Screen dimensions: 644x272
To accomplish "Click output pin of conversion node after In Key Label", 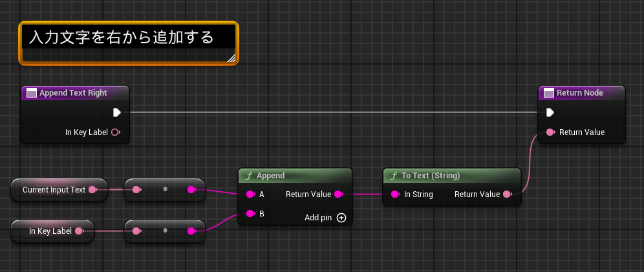I will (x=191, y=231).
